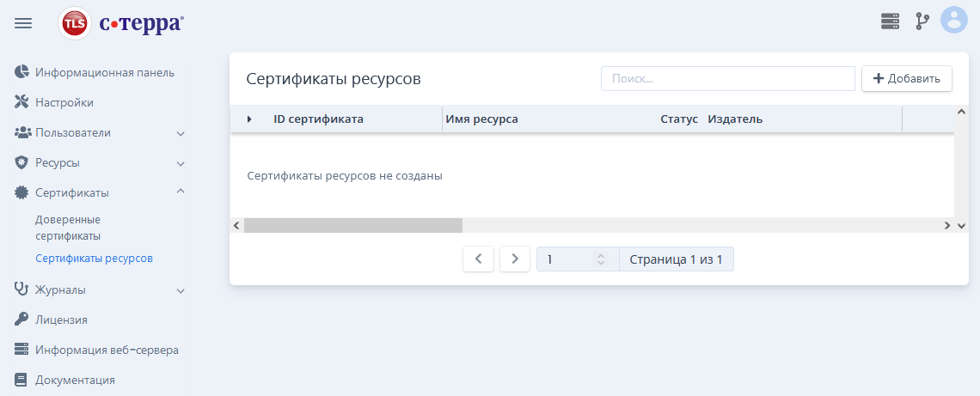Click the Лицензия key icon
The width and height of the screenshot is (980, 396).
click(x=21, y=320)
